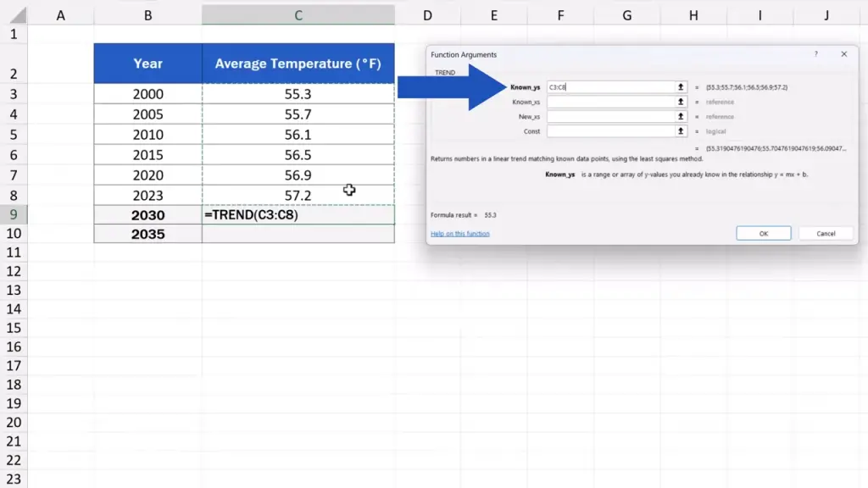Focus the New_xs input field
Viewport: 868px width, 488px height.
[x=610, y=116]
